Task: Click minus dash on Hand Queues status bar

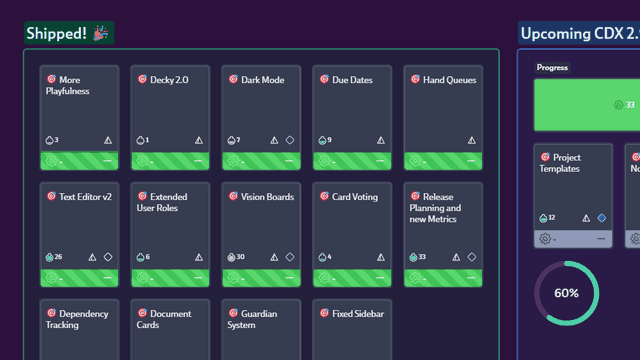Action: click(x=471, y=161)
